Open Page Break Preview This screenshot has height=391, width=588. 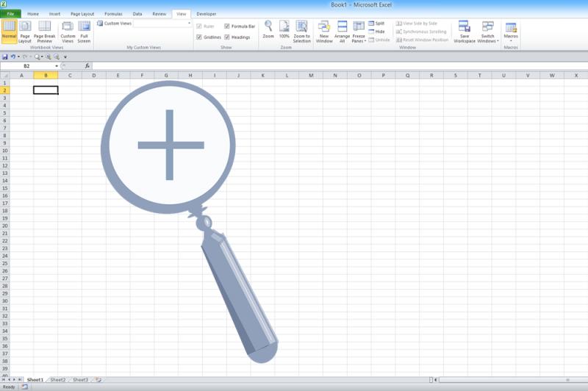pos(44,32)
